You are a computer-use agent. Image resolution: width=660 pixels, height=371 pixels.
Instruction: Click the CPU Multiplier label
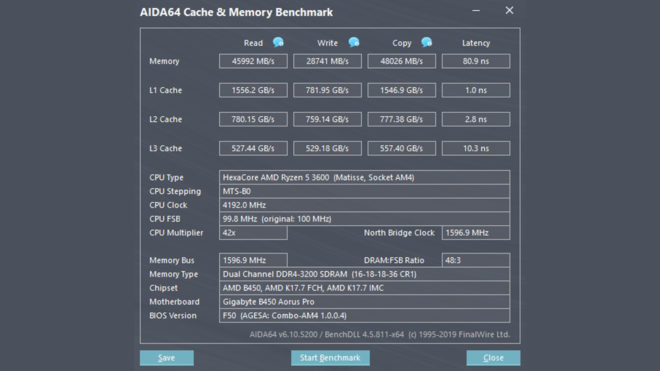click(x=176, y=233)
